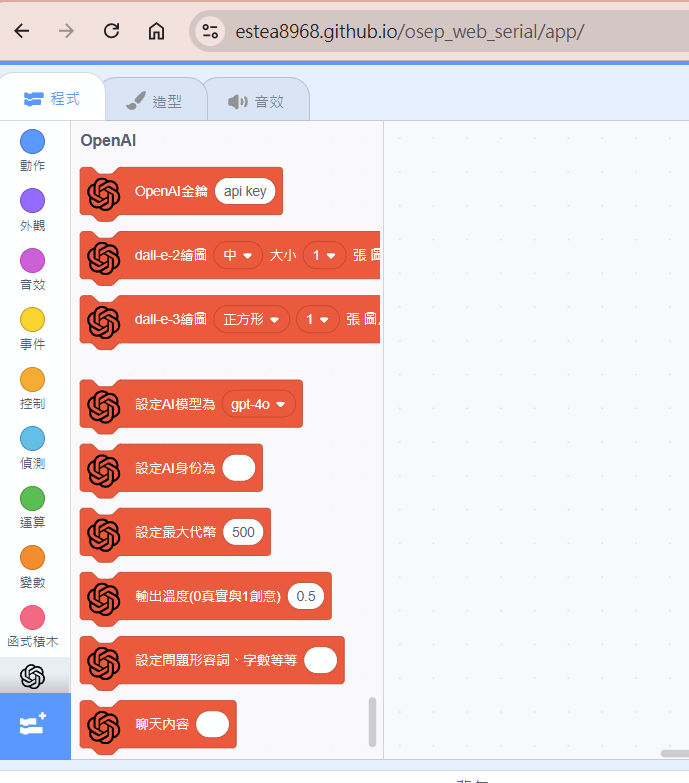Viewport: 689px width, 783px height.
Task: Select the purple 音效 sound category circle
Action: pos(32,260)
